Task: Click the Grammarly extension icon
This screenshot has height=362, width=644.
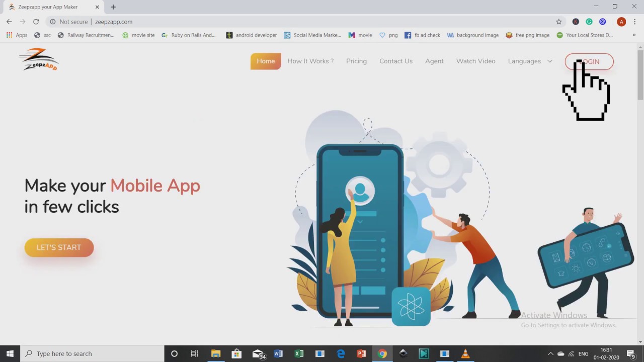Action: (x=589, y=22)
